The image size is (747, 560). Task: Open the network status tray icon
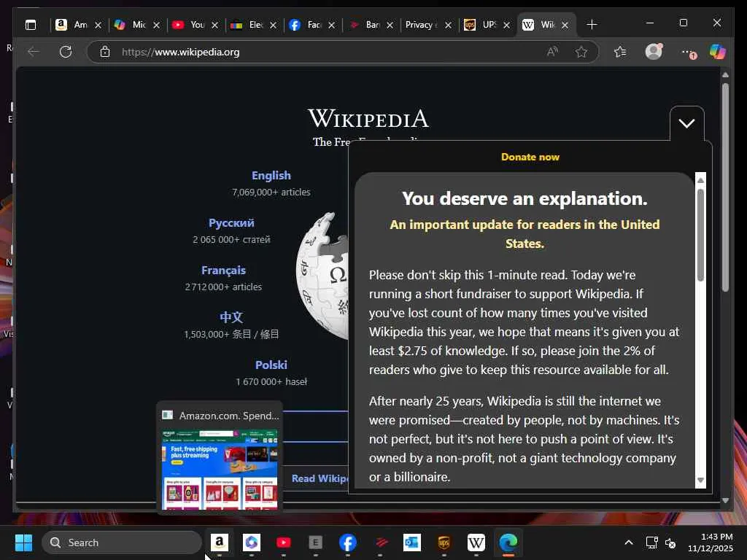pos(651,542)
